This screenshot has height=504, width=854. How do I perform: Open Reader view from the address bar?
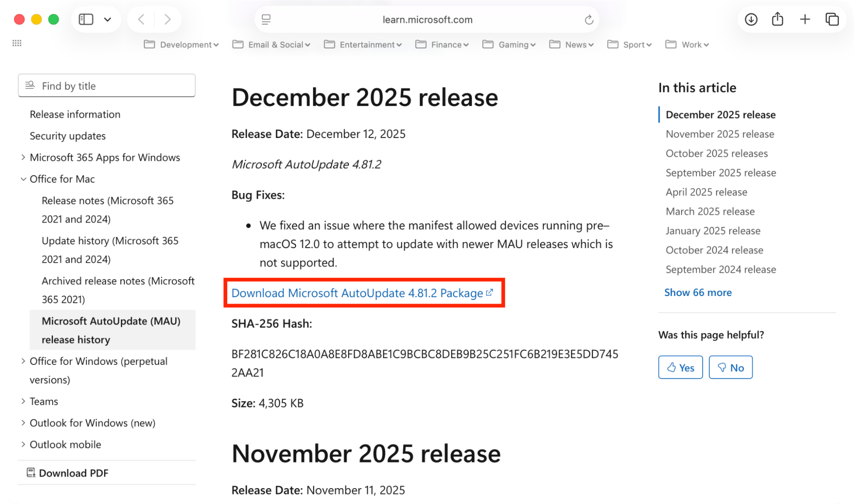coord(267,19)
